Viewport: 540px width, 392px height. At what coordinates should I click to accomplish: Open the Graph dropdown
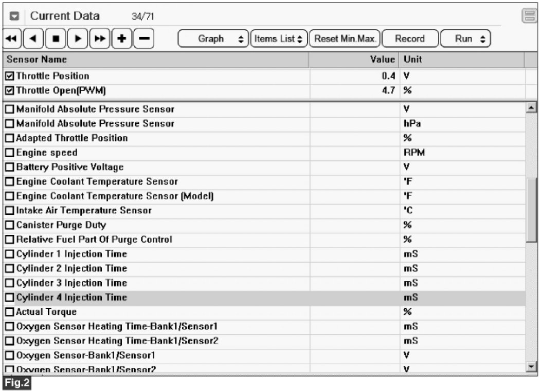coord(212,39)
